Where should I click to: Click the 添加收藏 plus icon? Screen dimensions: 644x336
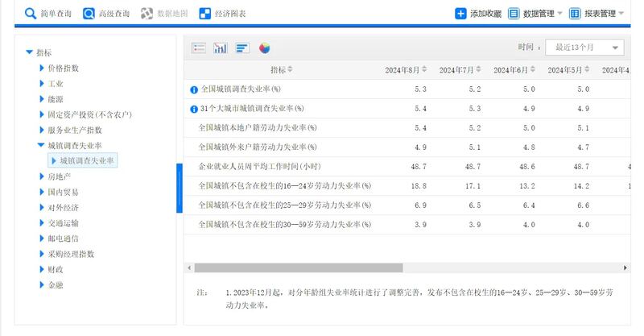point(460,14)
